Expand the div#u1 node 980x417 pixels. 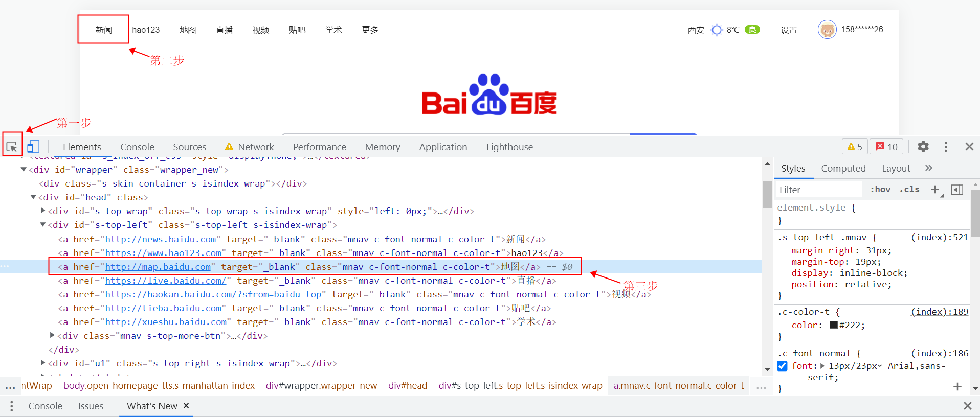pos(43,363)
